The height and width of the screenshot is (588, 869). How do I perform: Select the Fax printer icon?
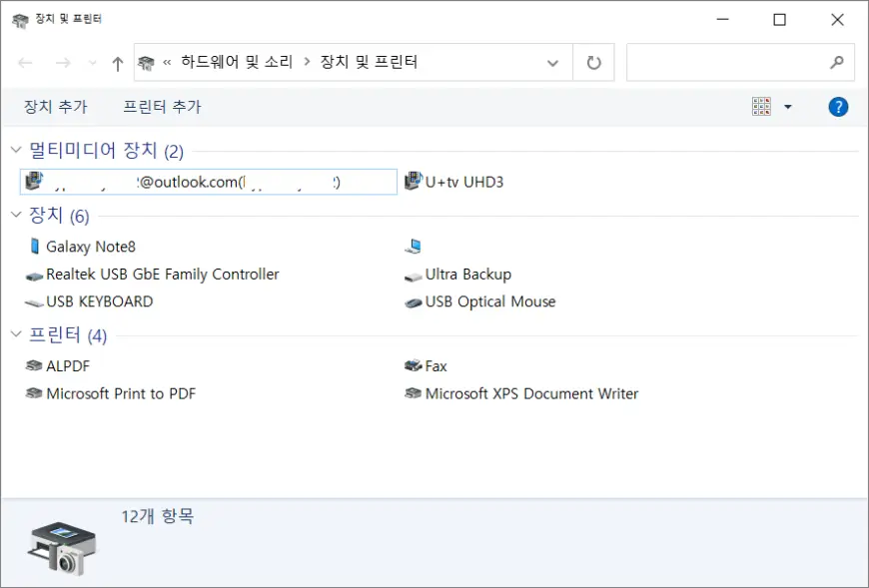pos(414,366)
